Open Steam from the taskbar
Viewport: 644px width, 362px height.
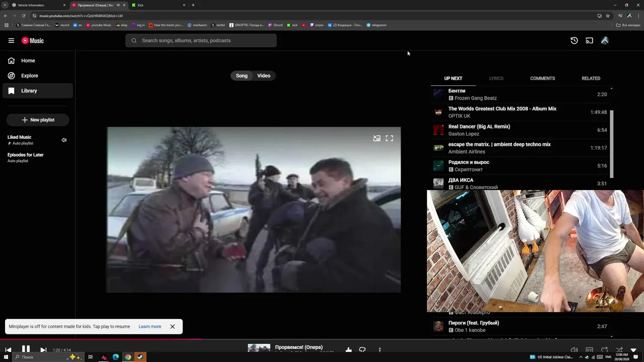point(140,357)
